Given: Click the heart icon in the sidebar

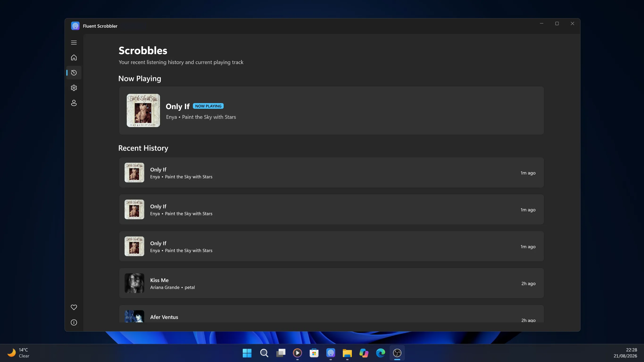Looking at the screenshot, I should click(74, 307).
